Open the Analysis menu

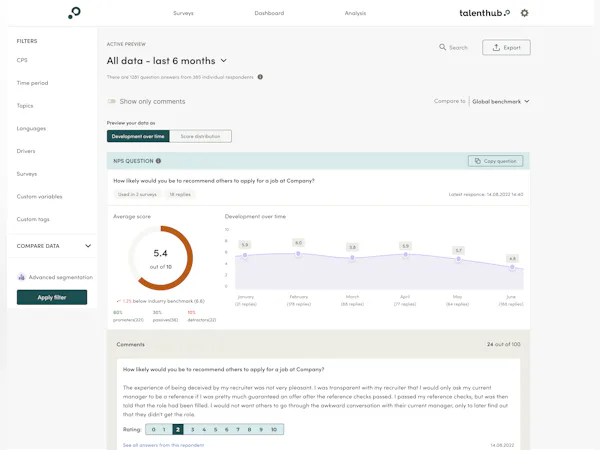tap(355, 13)
